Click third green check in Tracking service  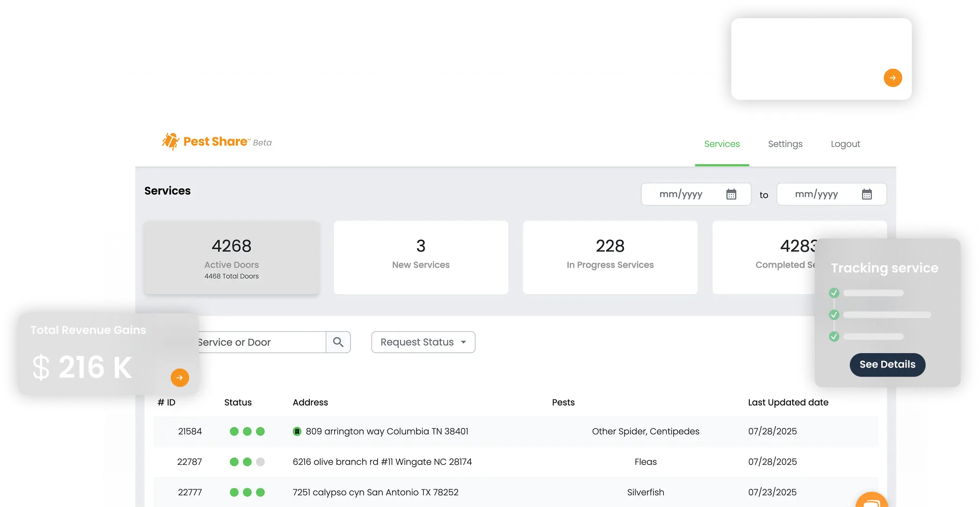point(834,336)
